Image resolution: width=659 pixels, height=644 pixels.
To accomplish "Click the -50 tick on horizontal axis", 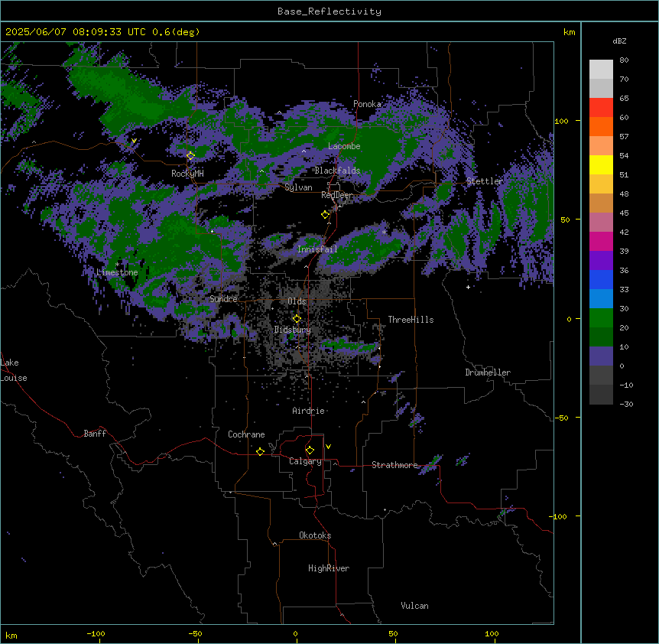I will coord(195,633).
